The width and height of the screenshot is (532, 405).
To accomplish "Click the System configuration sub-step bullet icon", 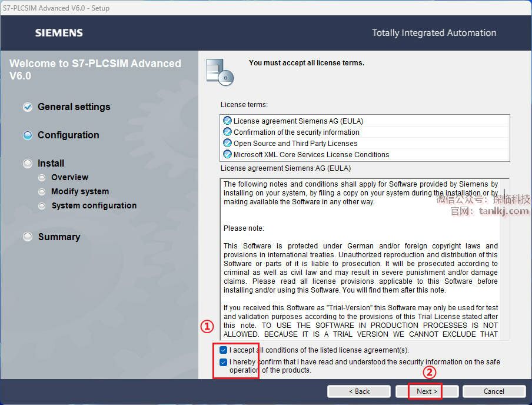I will pos(42,205).
